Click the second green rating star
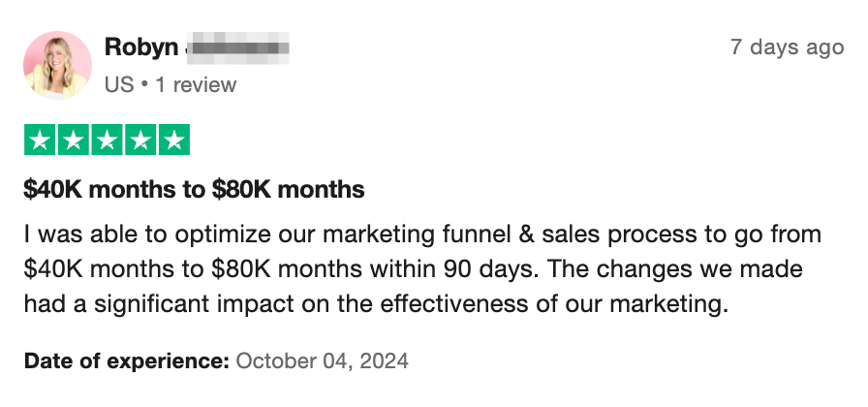Screen dimensions: 868x407 73,141
